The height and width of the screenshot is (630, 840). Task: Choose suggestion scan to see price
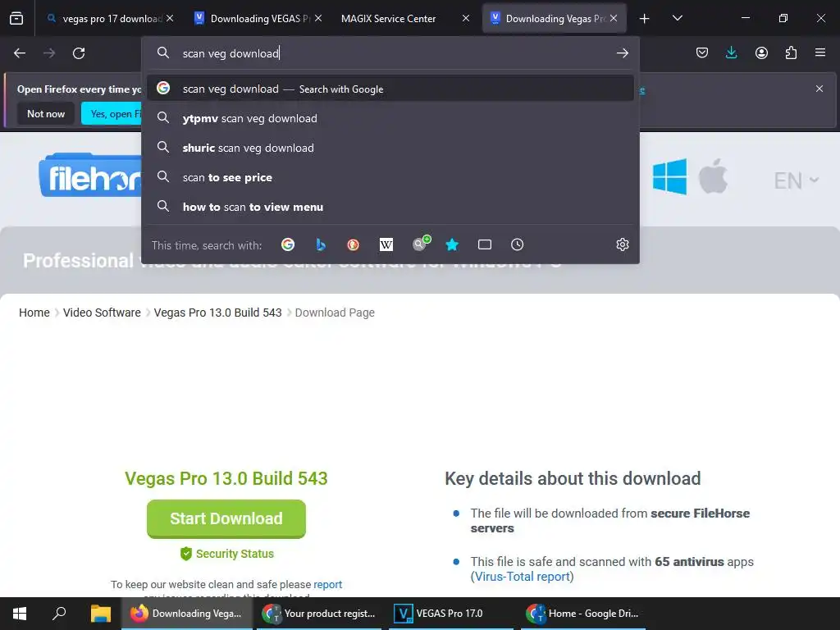(390, 177)
